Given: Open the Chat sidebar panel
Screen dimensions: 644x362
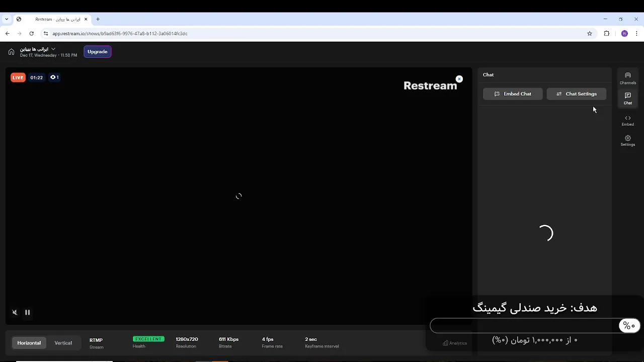Looking at the screenshot, I should (627, 99).
